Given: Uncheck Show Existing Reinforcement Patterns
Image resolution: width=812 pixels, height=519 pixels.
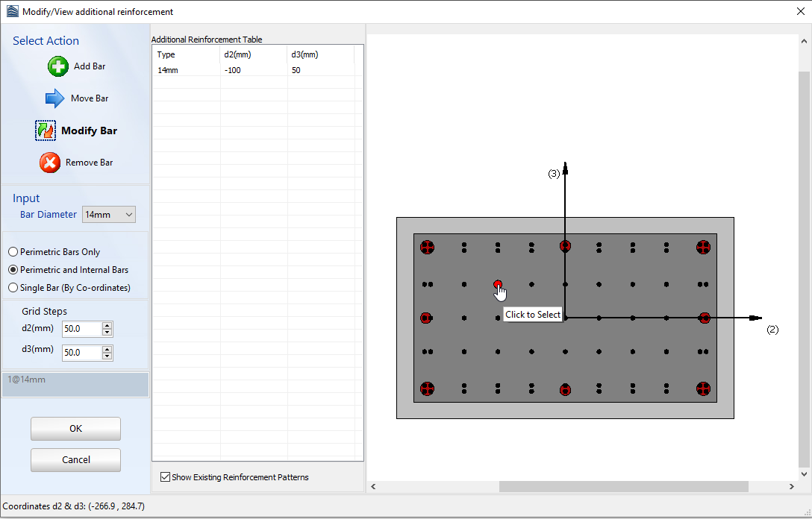Looking at the screenshot, I should (x=166, y=477).
